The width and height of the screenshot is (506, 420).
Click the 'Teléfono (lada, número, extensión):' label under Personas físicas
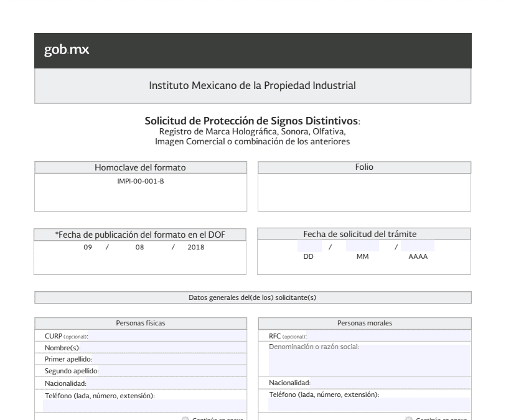tap(100, 396)
